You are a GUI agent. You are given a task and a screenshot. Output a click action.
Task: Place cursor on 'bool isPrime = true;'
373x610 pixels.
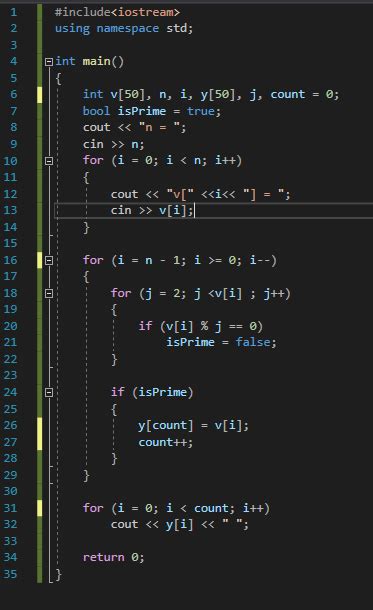(152, 111)
